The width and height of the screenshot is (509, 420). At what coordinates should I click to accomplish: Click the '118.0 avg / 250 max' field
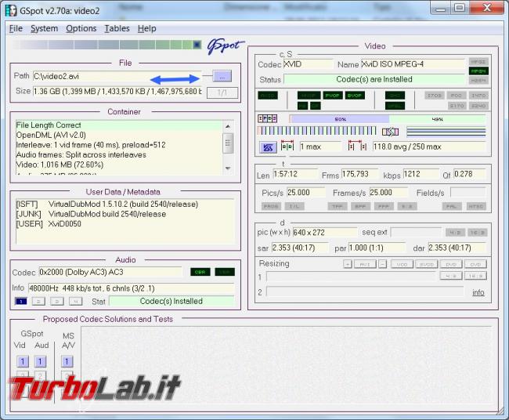click(429, 147)
